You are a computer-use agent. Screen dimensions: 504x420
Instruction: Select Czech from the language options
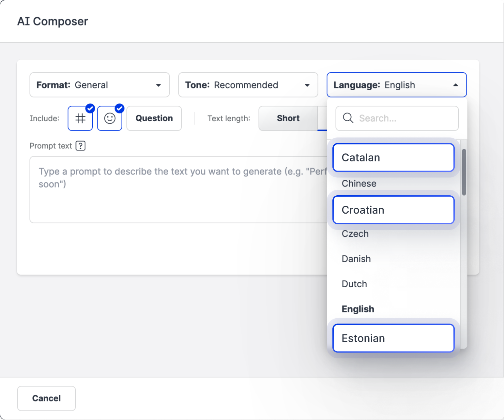click(355, 234)
